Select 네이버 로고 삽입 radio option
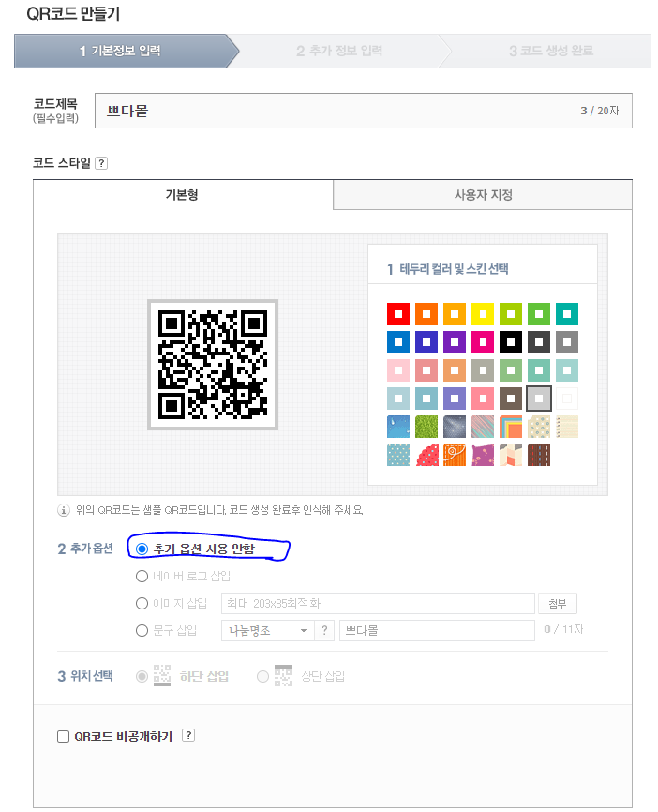Image resolution: width=658 pixels, height=812 pixels. tap(142, 576)
